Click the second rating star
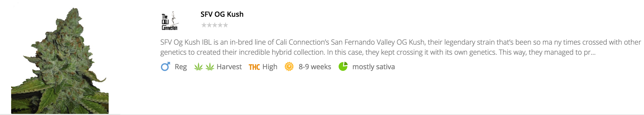 pyautogui.click(x=209, y=25)
